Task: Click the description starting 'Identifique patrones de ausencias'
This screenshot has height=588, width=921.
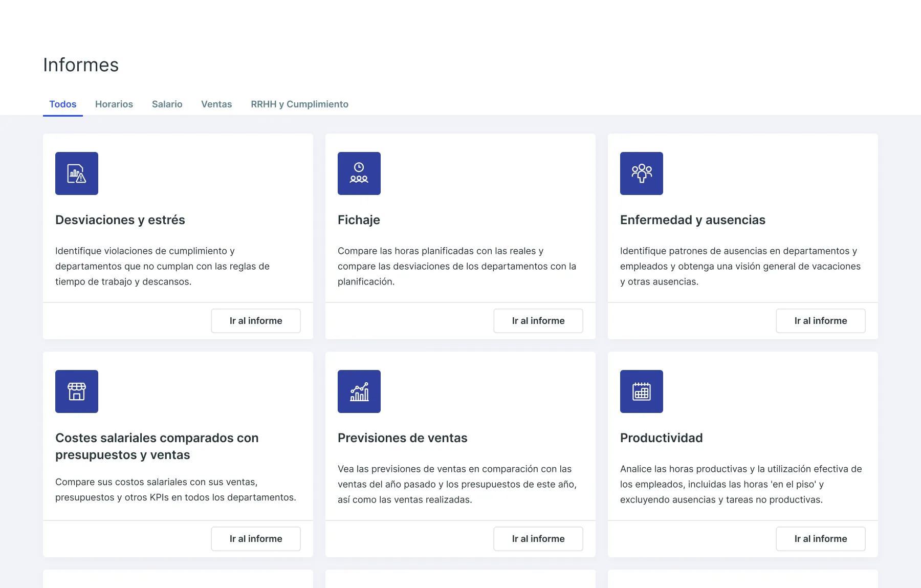Action: coord(740,266)
